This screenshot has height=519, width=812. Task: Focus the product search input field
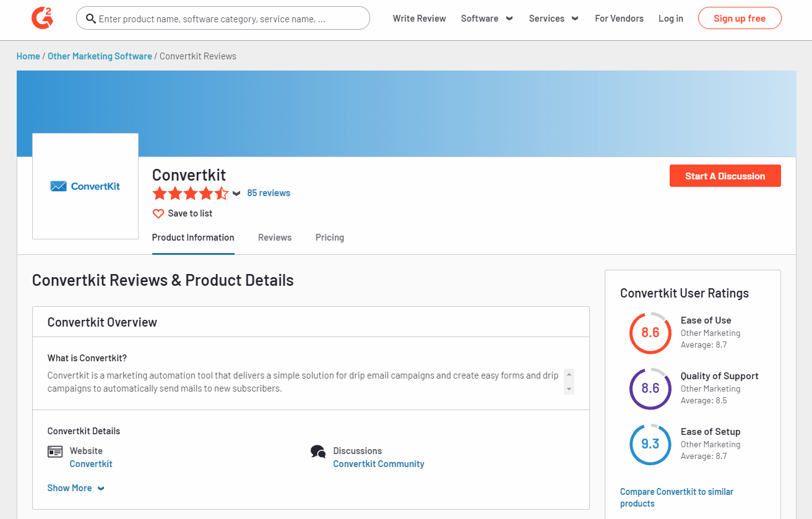click(223, 19)
